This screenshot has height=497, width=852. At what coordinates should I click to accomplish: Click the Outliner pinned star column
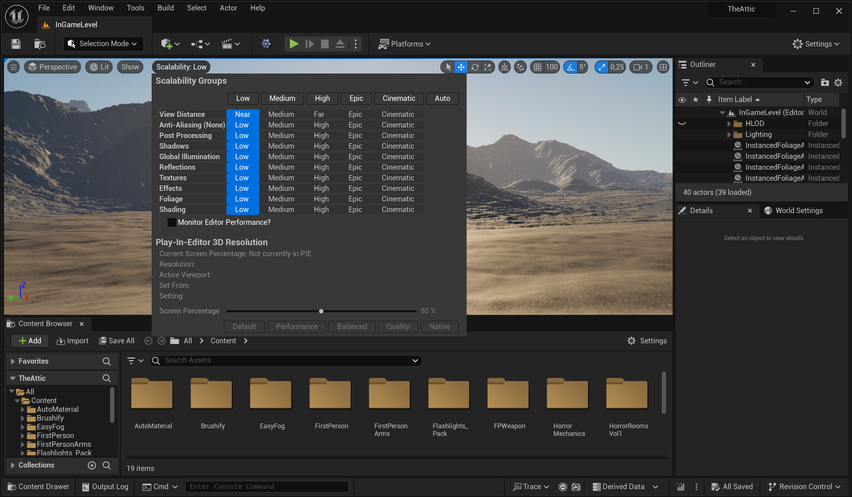click(696, 99)
